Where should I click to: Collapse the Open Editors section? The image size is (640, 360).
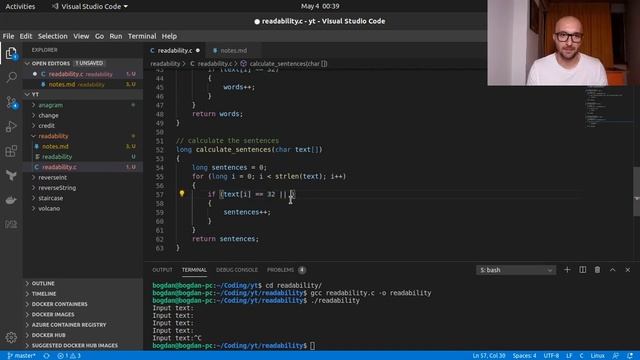(83, 63)
